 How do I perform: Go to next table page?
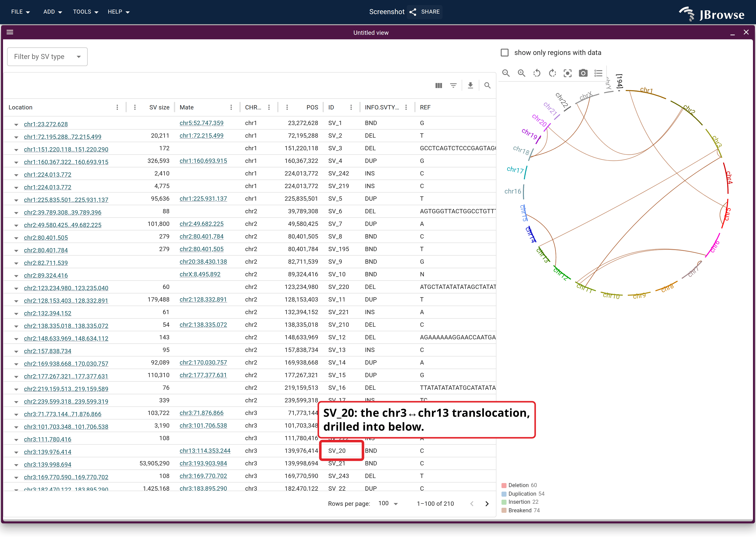487,504
